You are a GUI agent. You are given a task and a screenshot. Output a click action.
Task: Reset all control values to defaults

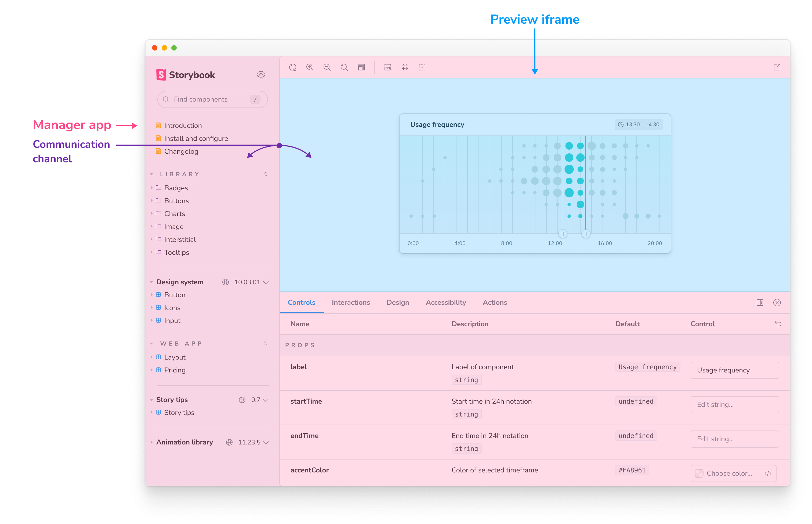(778, 324)
